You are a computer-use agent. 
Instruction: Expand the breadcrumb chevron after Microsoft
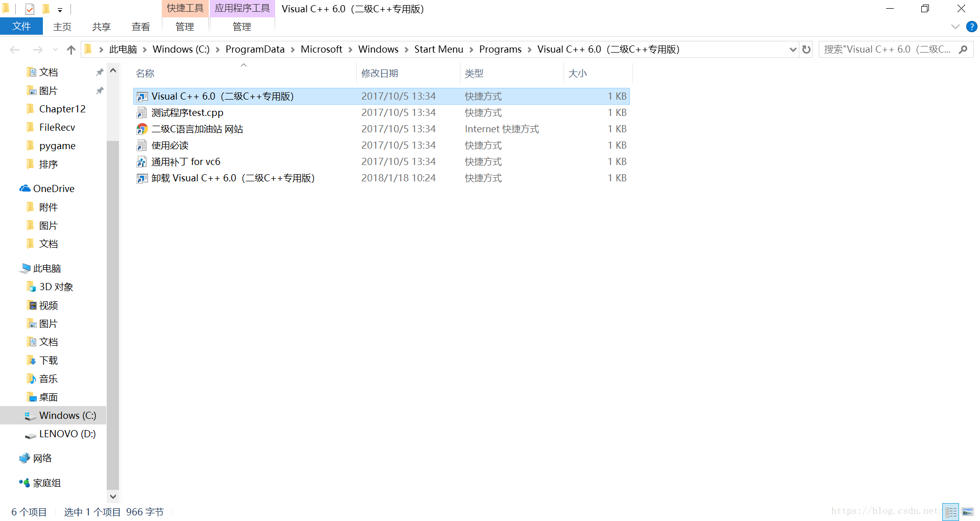click(x=350, y=50)
